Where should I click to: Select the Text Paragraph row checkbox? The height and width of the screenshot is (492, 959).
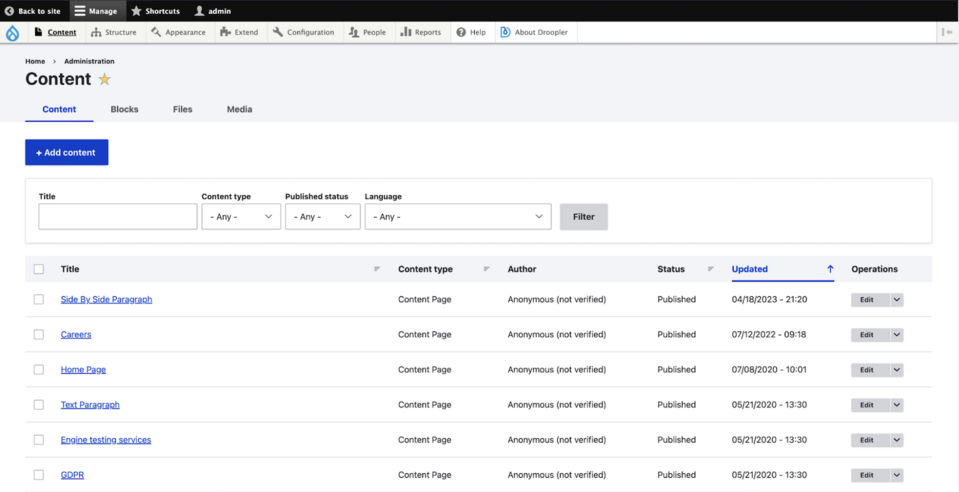[x=39, y=404]
